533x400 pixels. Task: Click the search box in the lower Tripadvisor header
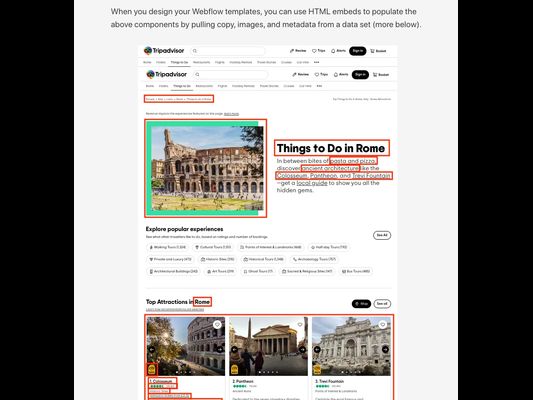pos(230,74)
